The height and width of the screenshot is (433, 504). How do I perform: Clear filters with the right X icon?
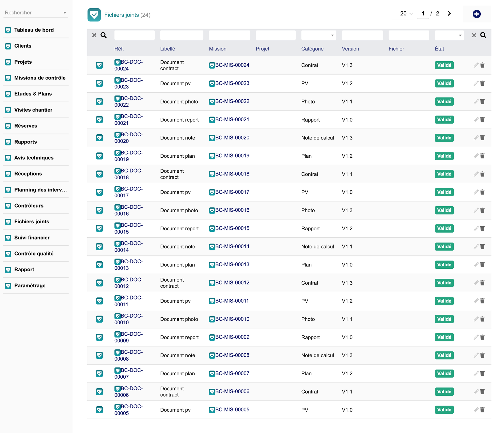[x=474, y=35]
